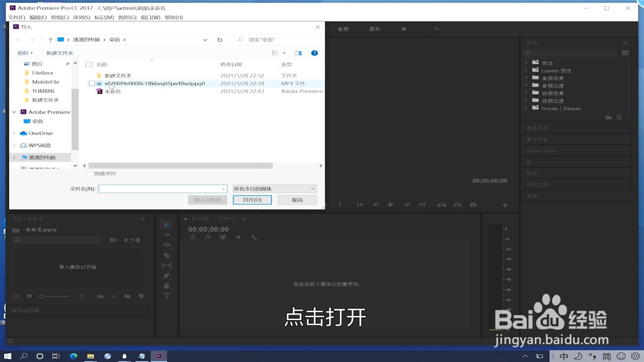This screenshot has width=644, height=362.
Task: Select the Razor tool
Action: point(167,255)
